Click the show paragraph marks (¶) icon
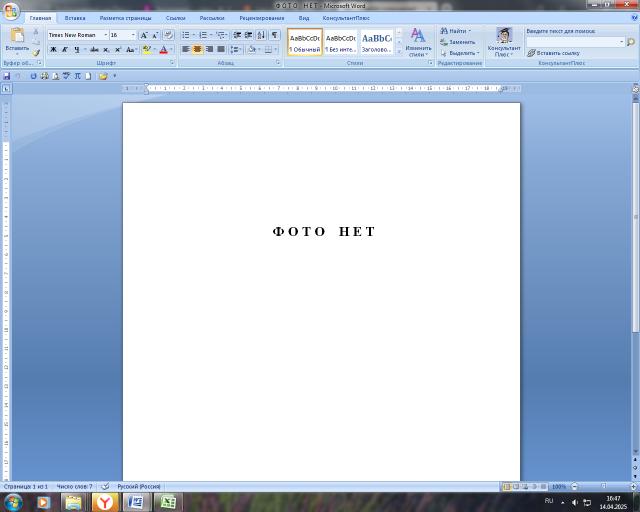This screenshot has width=640, height=512. click(275, 35)
